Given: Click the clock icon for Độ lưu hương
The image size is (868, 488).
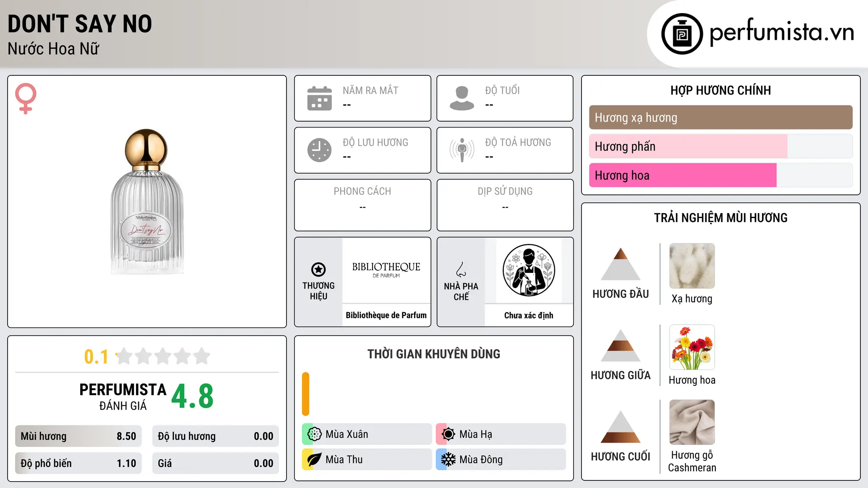Looking at the screenshot, I should pos(320,150).
